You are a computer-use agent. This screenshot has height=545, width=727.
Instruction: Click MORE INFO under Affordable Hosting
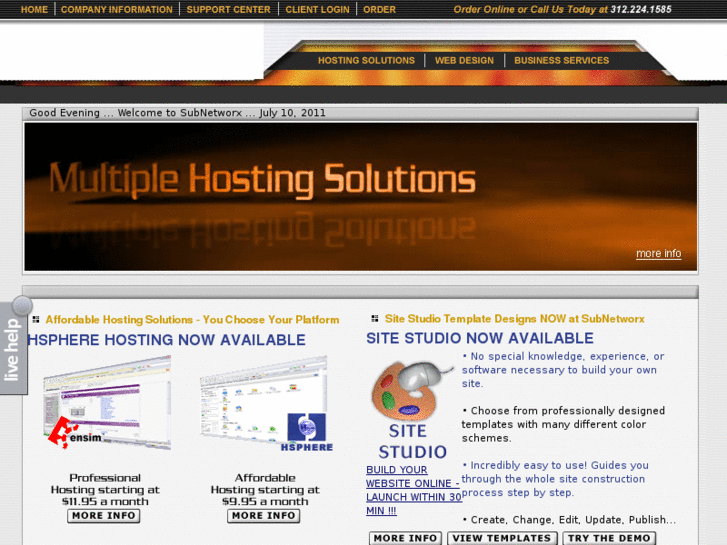(x=263, y=516)
